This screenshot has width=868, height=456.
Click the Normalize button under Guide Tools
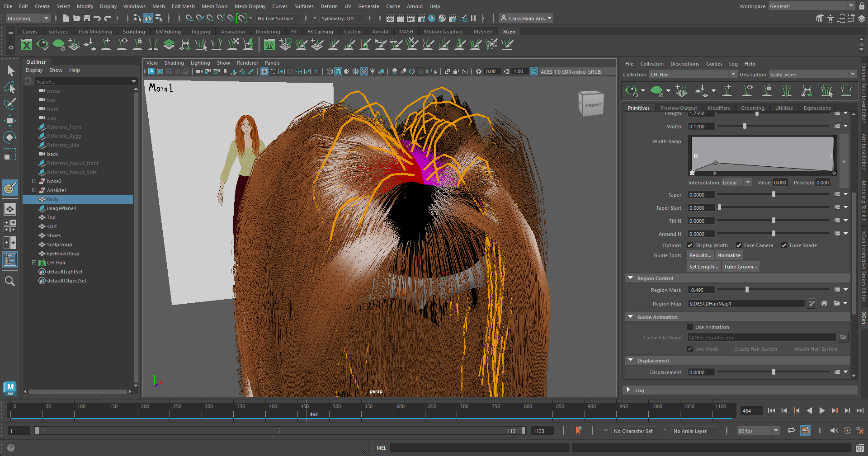tap(729, 255)
